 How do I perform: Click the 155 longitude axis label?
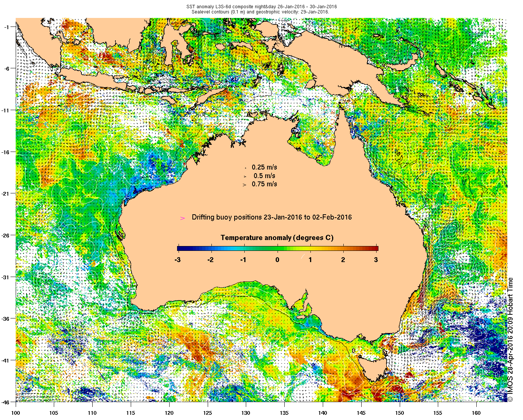[x=438, y=413]
